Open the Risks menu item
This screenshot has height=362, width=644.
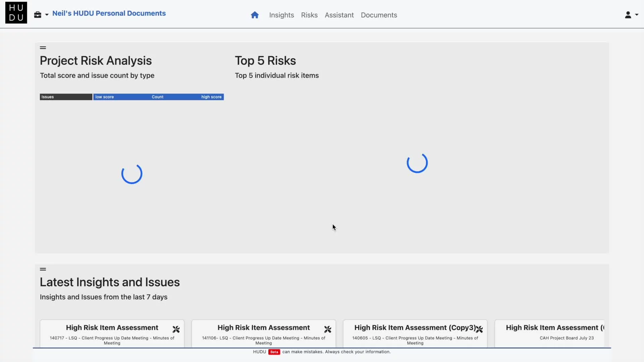point(309,15)
